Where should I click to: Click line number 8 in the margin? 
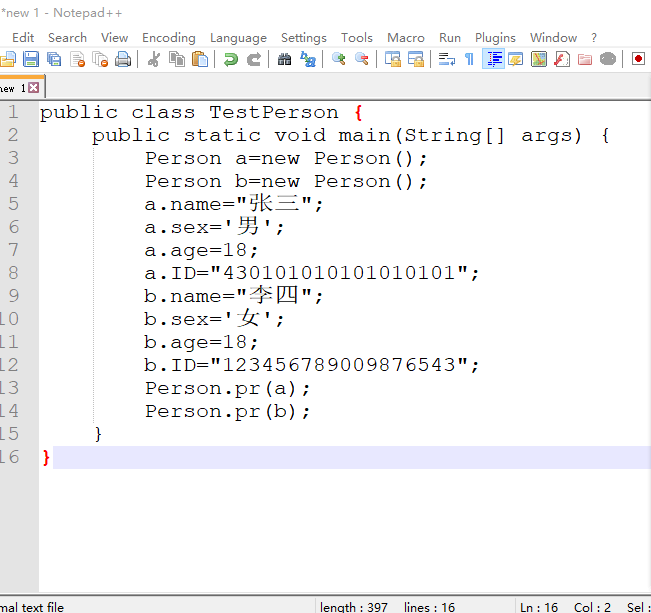point(13,273)
